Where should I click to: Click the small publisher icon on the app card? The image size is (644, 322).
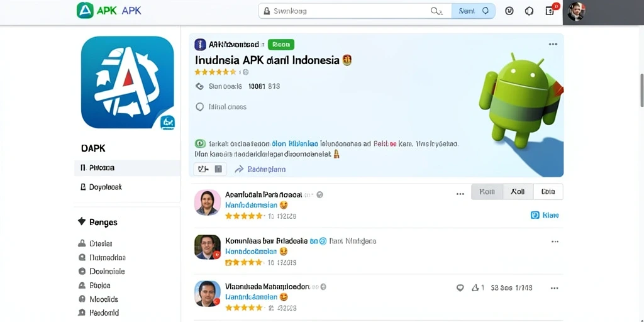[200, 45]
